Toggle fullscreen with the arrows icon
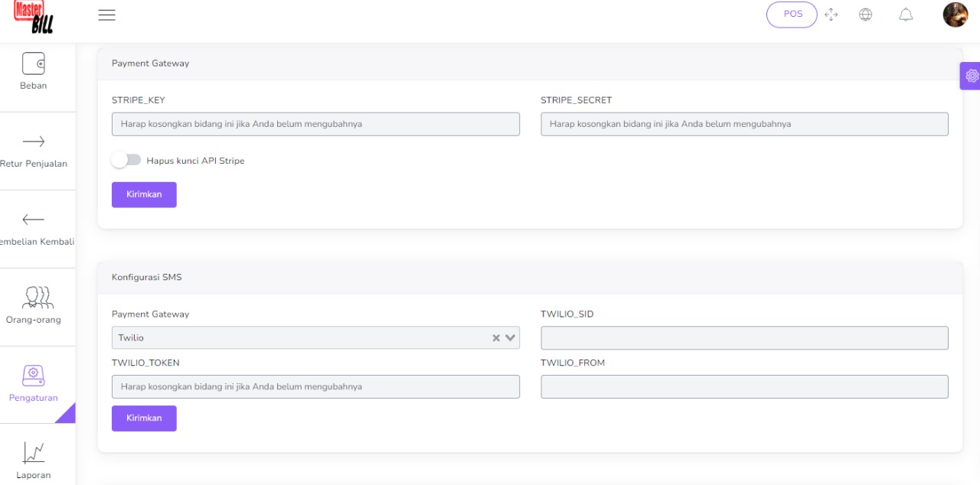 (x=831, y=15)
